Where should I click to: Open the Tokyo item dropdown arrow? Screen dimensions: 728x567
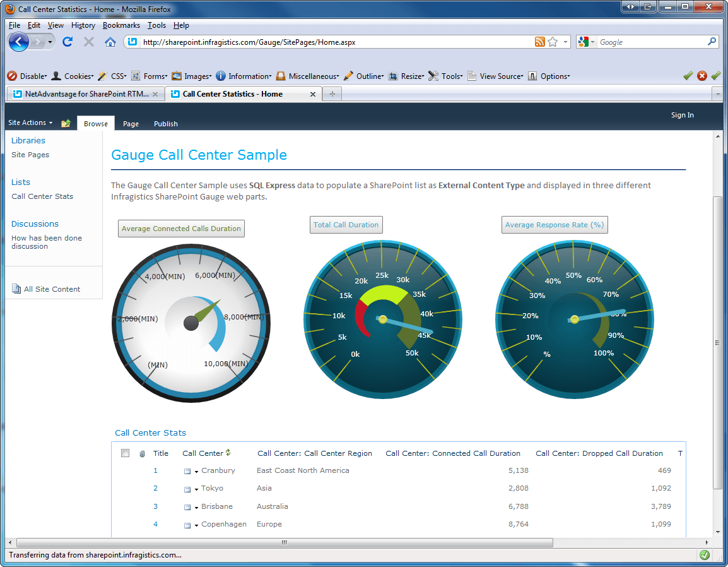(196, 489)
